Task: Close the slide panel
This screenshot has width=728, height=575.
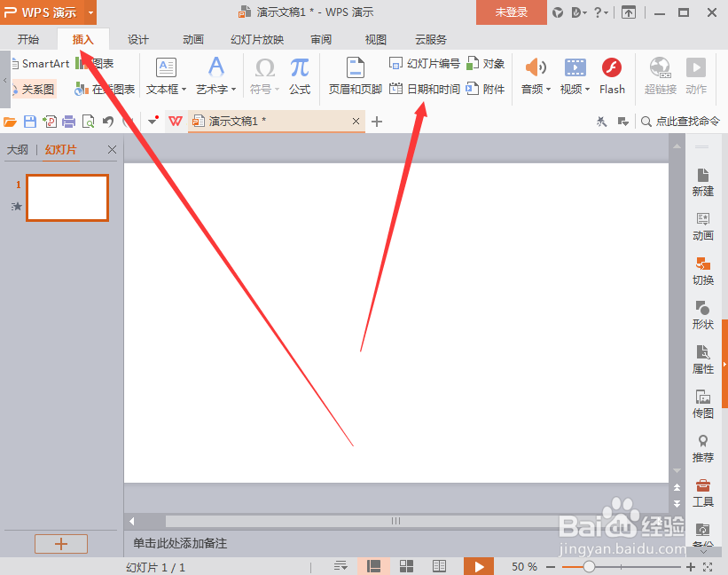Action: 112,150
